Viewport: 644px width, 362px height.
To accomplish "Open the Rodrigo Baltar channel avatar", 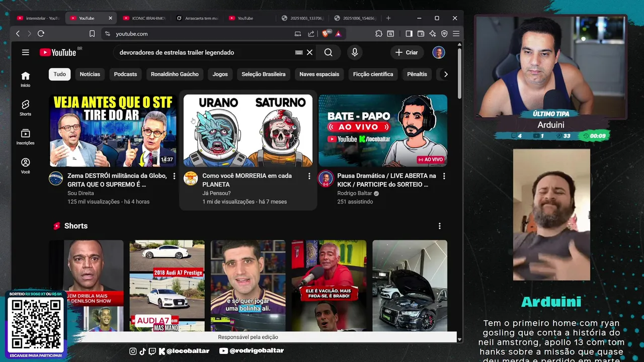I will point(326,178).
